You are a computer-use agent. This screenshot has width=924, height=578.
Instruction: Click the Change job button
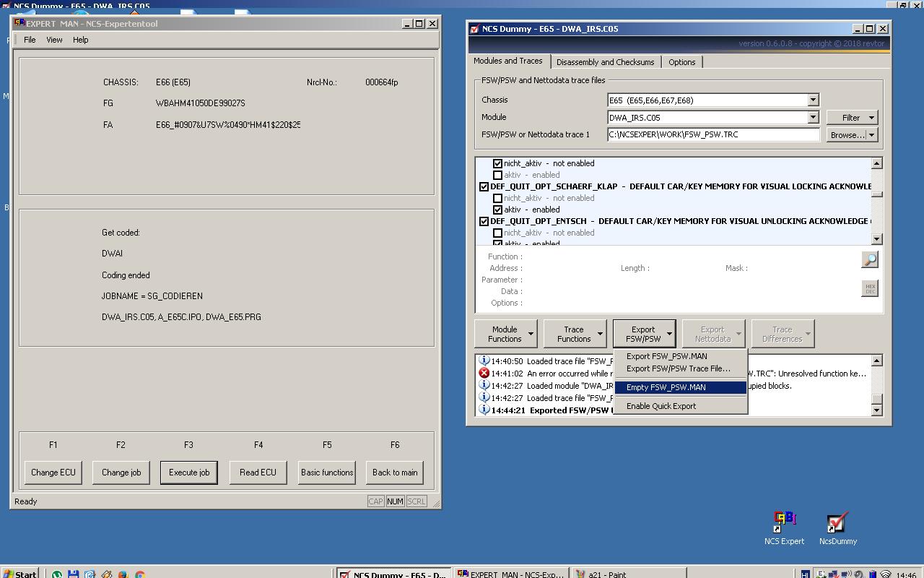tap(121, 473)
